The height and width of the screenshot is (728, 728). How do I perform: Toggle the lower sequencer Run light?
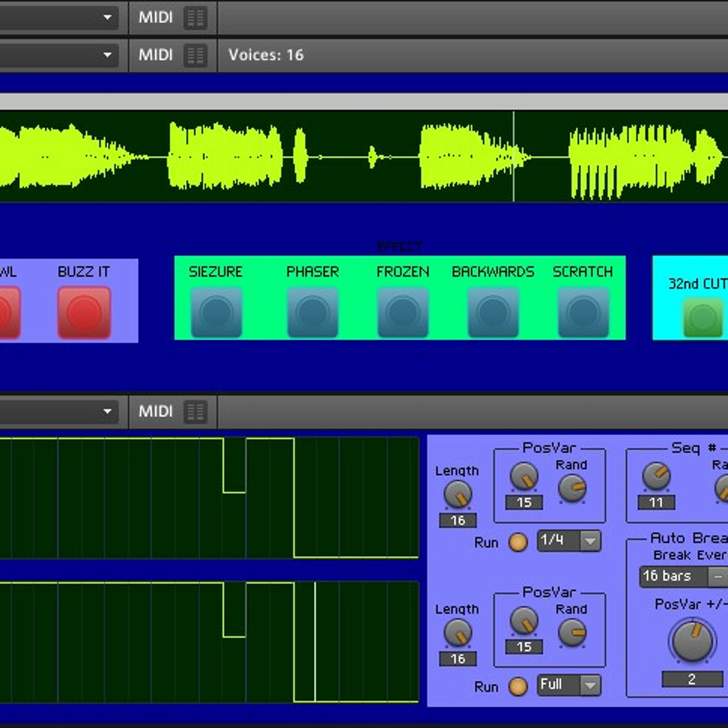pyautogui.click(x=518, y=687)
